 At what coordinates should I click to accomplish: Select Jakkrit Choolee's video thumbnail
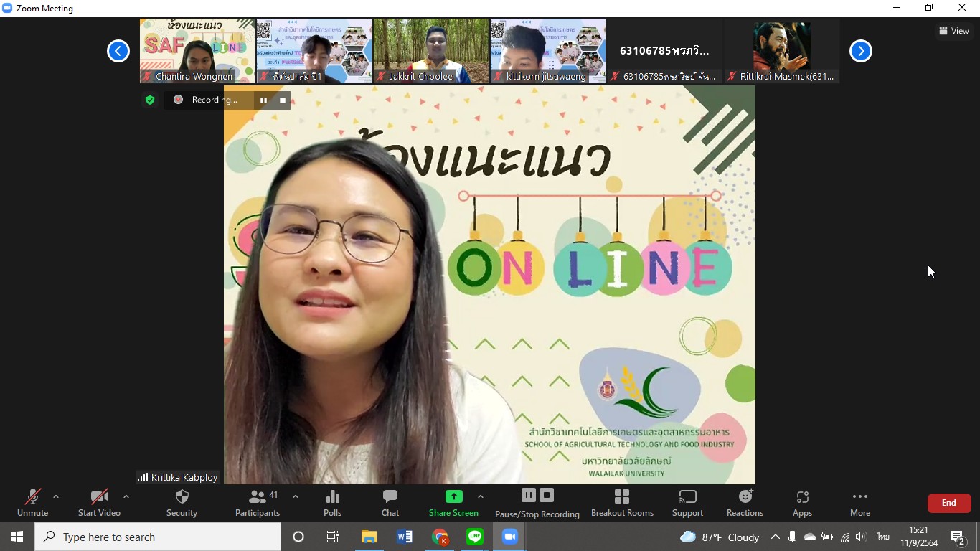pos(430,51)
